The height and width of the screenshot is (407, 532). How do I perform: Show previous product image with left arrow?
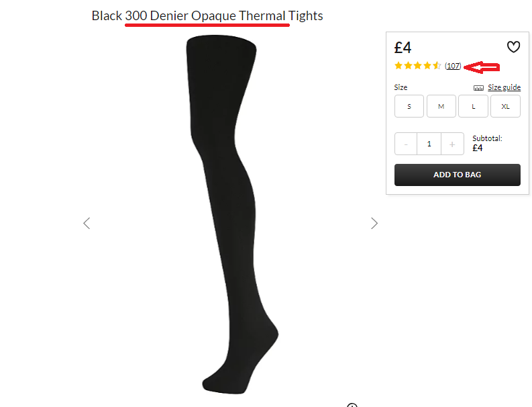(x=87, y=223)
